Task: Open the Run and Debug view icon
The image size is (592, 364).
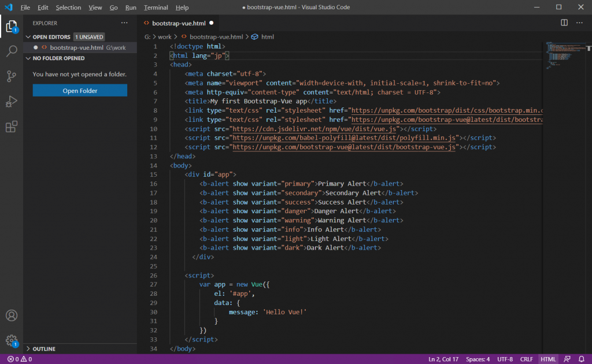Action: coord(12,102)
